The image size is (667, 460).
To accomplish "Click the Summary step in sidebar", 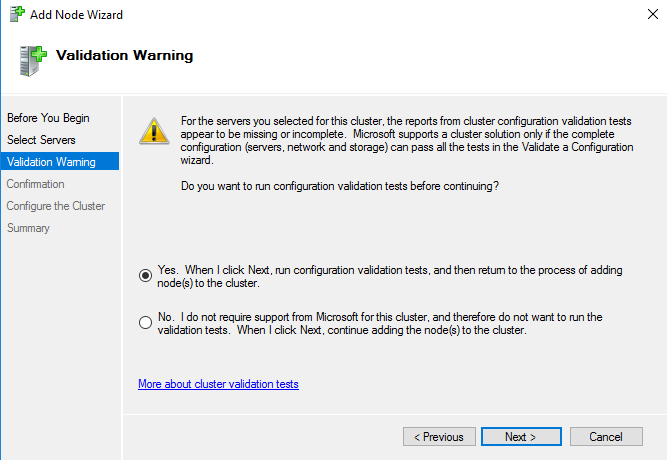I will [28, 228].
